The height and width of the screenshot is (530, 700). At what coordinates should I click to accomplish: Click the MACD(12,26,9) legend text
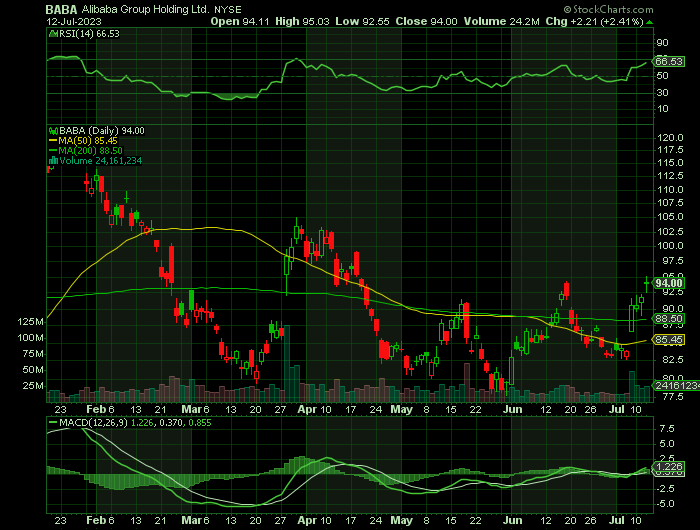click(x=93, y=422)
